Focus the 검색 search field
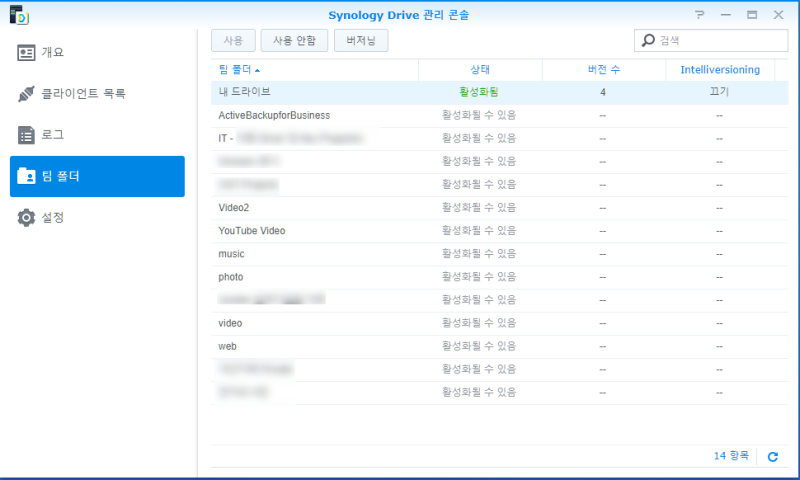The width and height of the screenshot is (800, 480). point(711,40)
